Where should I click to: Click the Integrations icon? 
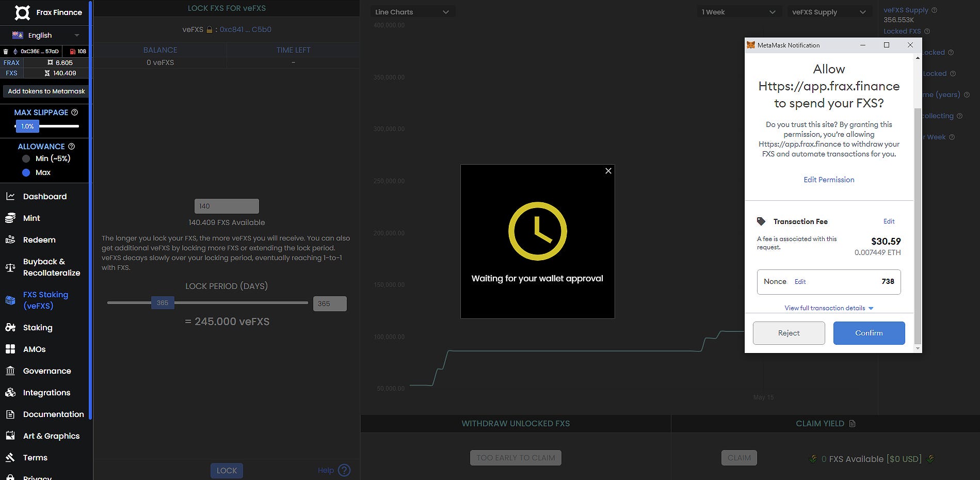click(x=10, y=392)
